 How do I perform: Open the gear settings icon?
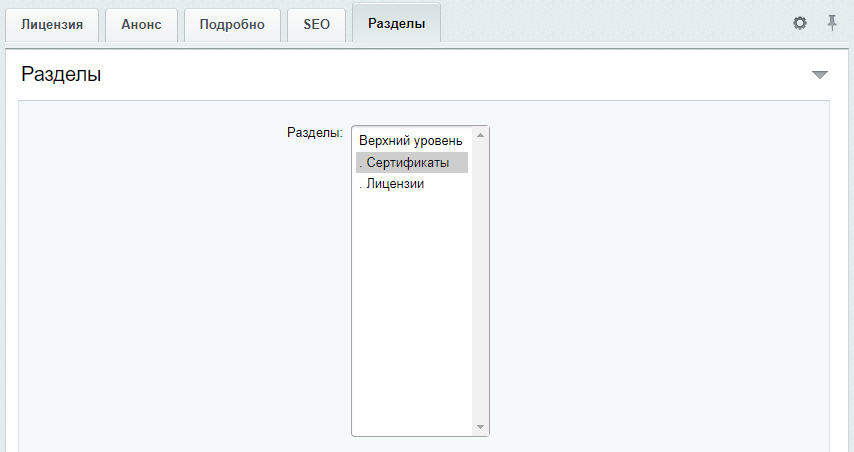(x=800, y=23)
